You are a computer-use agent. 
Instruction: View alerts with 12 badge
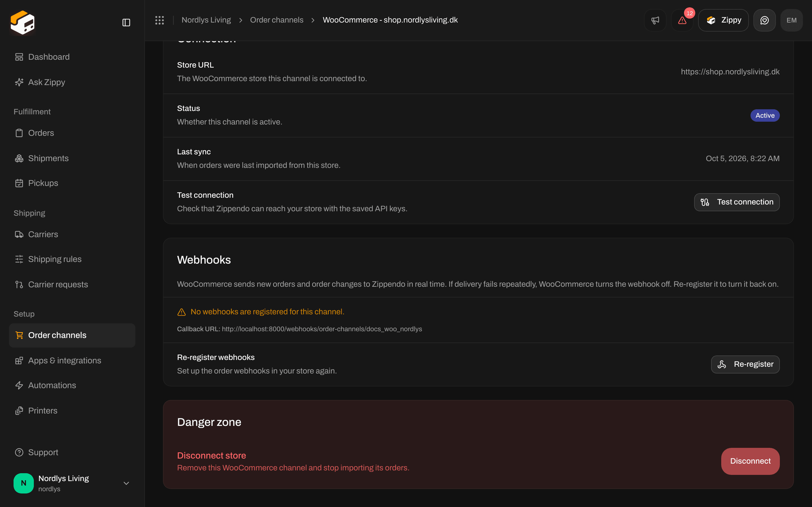click(682, 20)
